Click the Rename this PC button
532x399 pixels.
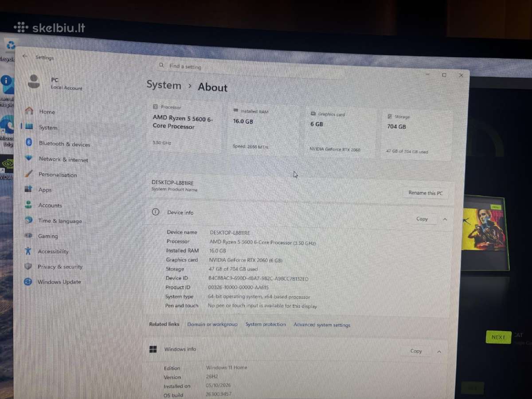coord(425,193)
